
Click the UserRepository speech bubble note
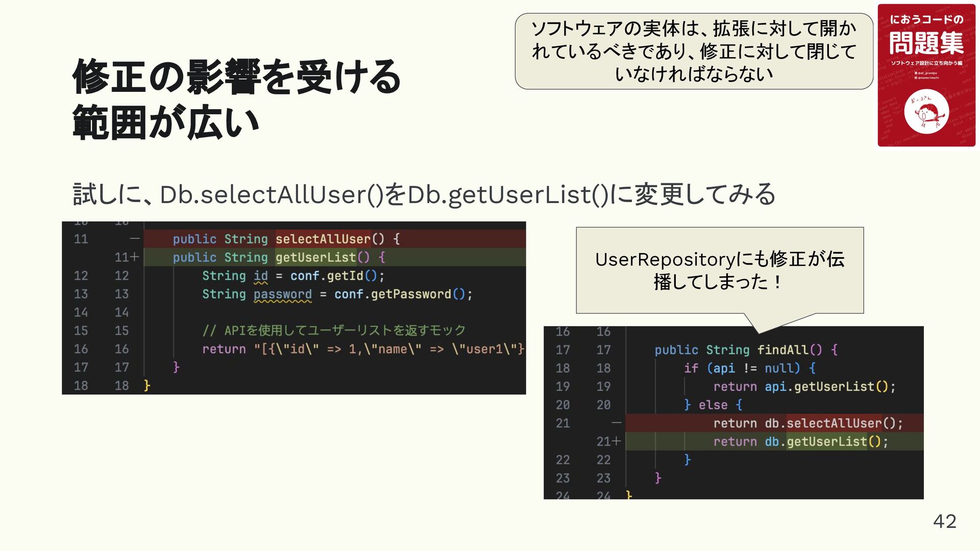(x=720, y=270)
